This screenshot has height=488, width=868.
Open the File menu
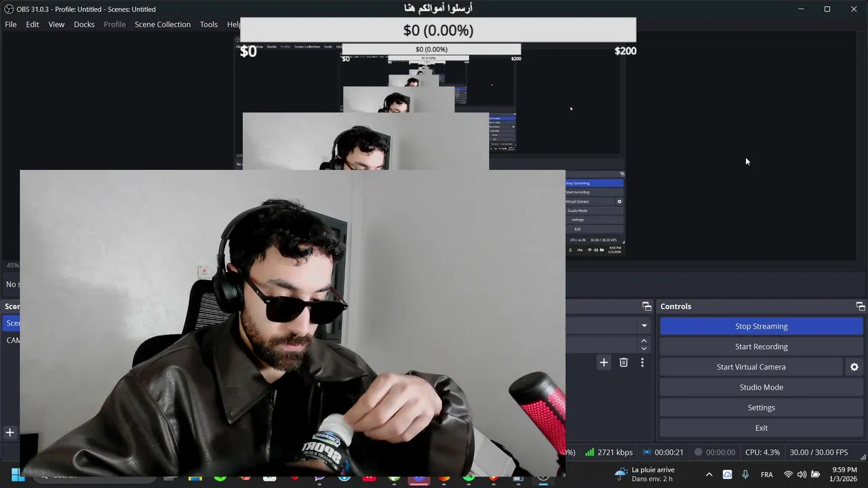11,24
